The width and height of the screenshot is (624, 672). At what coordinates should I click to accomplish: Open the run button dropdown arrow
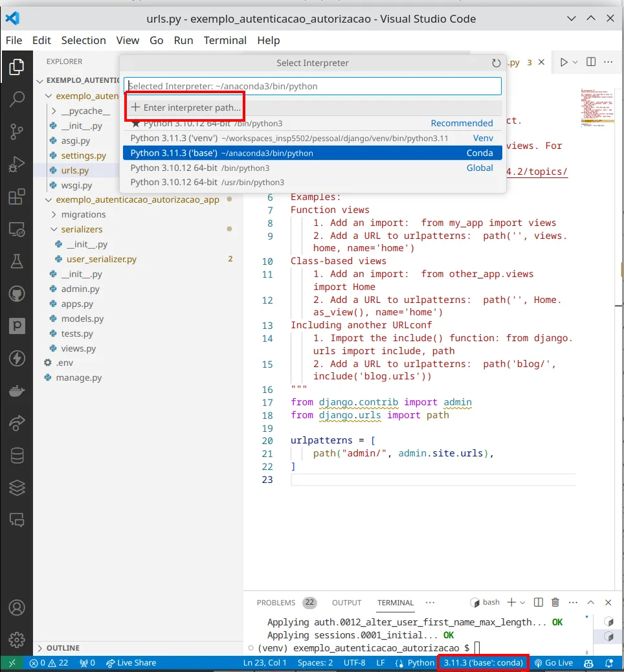pos(575,62)
